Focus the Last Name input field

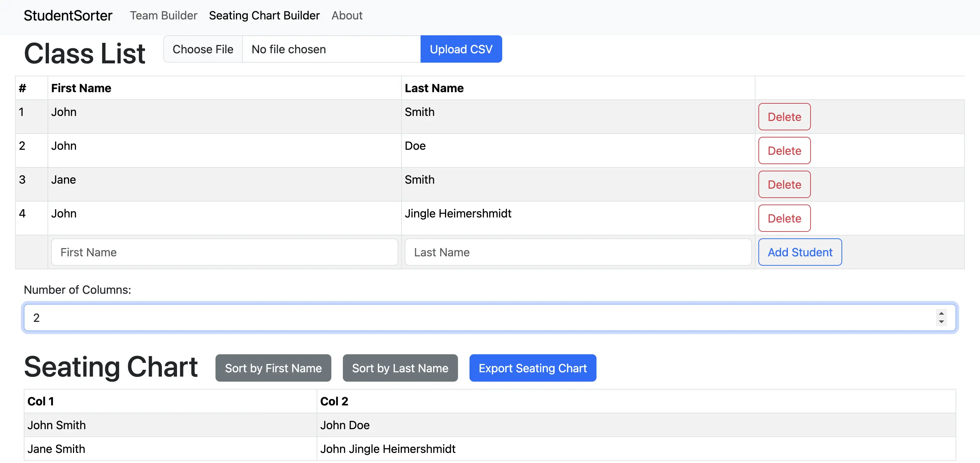point(577,252)
